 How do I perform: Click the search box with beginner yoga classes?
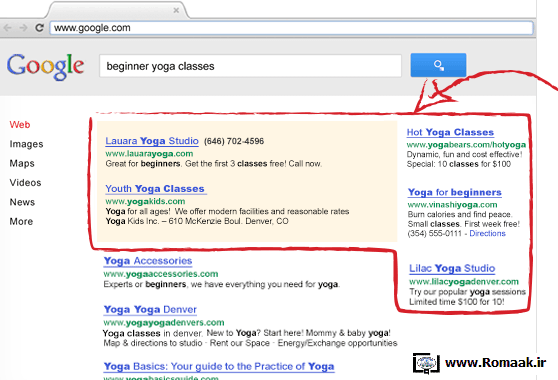[250, 66]
